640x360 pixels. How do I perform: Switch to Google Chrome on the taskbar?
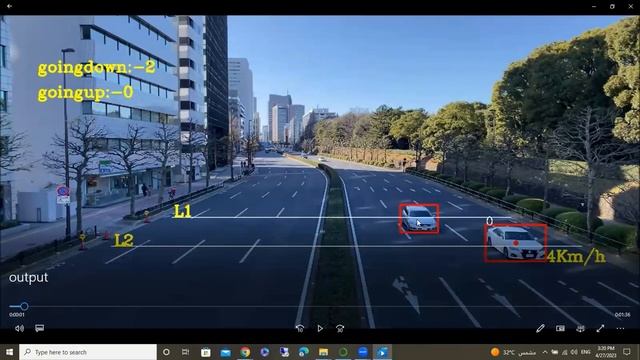pos(245,352)
